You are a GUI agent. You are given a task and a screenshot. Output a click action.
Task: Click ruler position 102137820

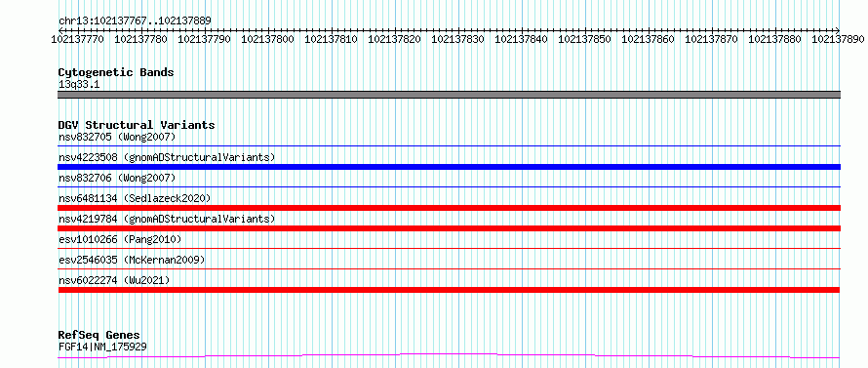tap(395, 39)
